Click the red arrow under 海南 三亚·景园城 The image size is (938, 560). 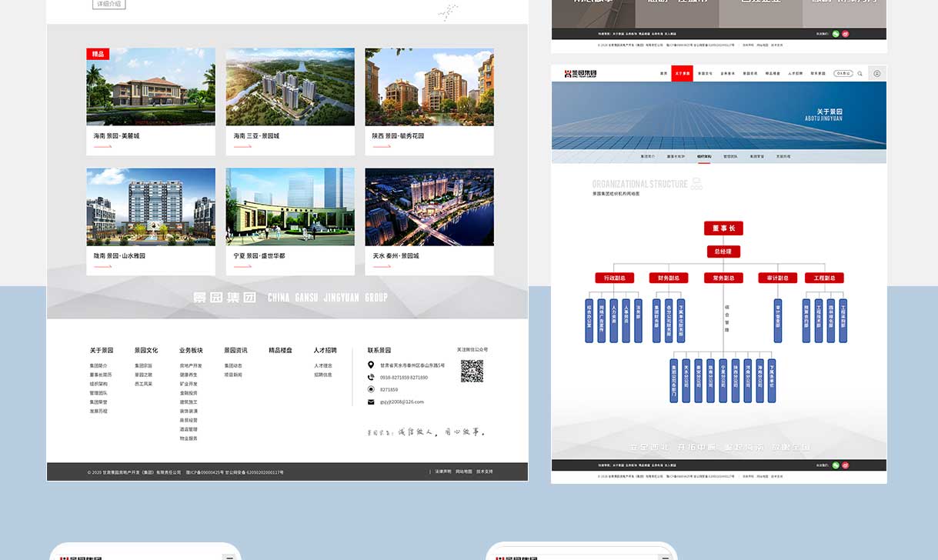(242, 146)
